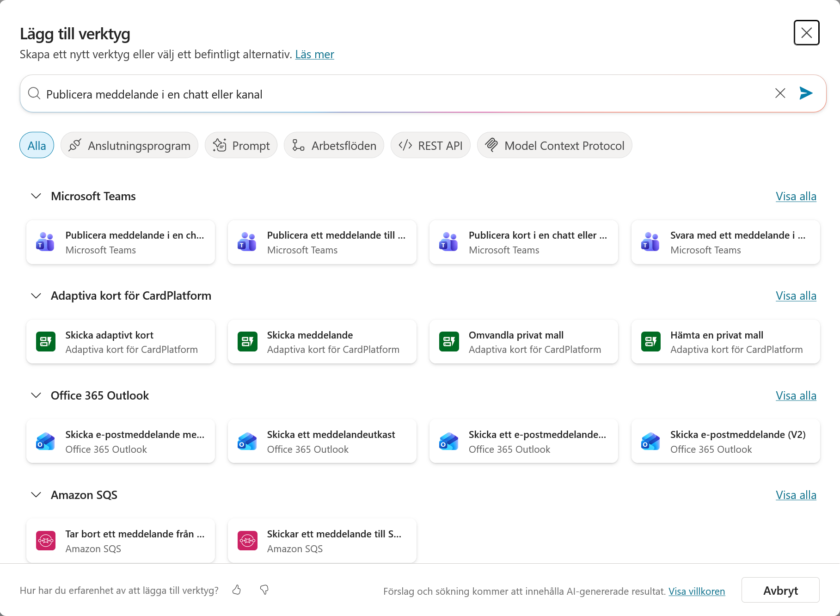Click Teams icon on Svara med ett meddelande card

click(x=650, y=242)
